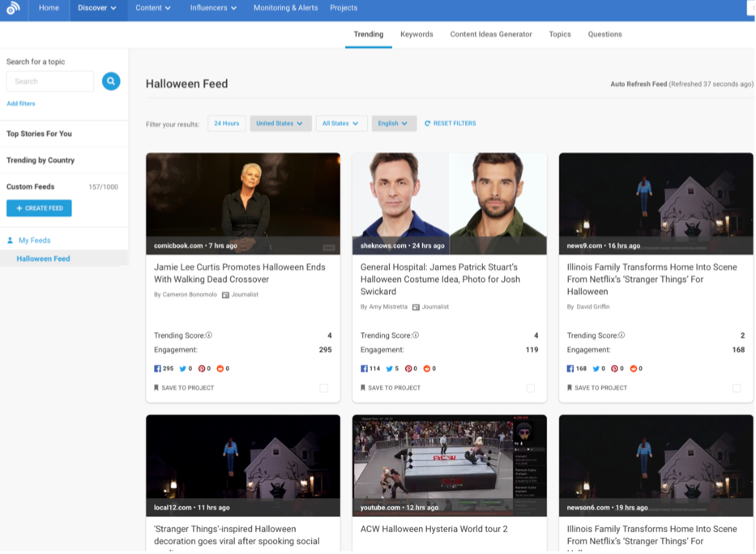756x554 pixels.
Task: Open the United States country dropdown
Action: [280, 124]
